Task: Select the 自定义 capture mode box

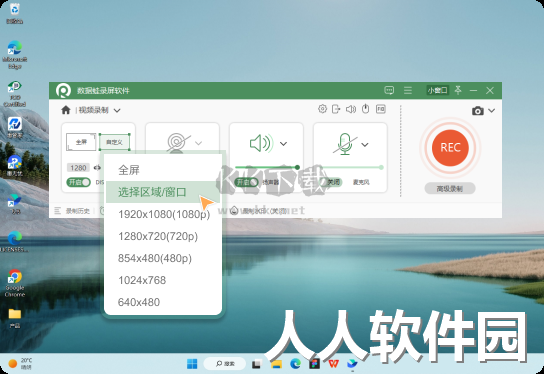Action: (x=114, y=142)
